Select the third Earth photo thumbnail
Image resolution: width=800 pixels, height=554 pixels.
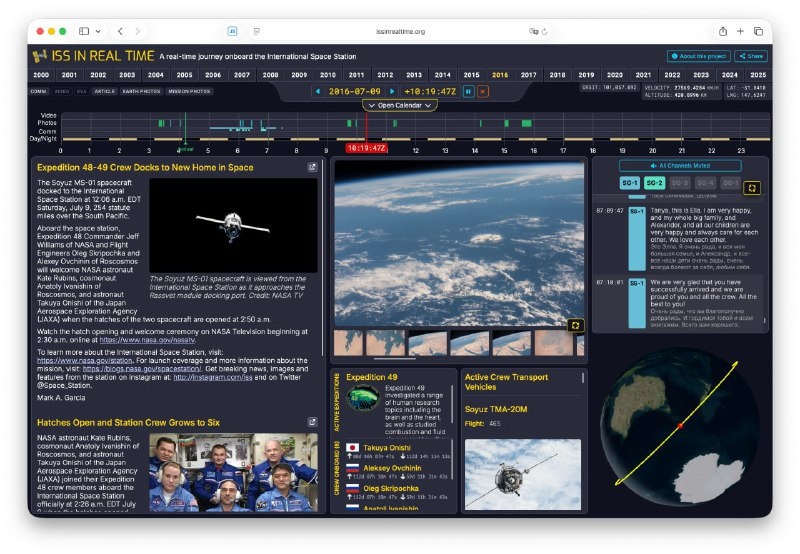coord(428,343)
